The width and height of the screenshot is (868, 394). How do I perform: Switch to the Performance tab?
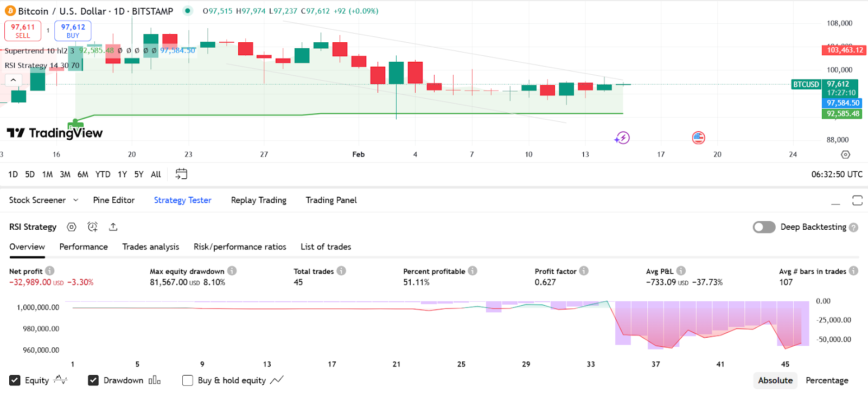click(84, 247)
